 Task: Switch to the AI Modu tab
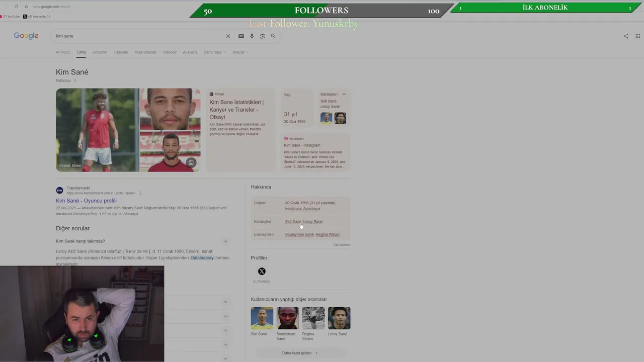[63, 52]
